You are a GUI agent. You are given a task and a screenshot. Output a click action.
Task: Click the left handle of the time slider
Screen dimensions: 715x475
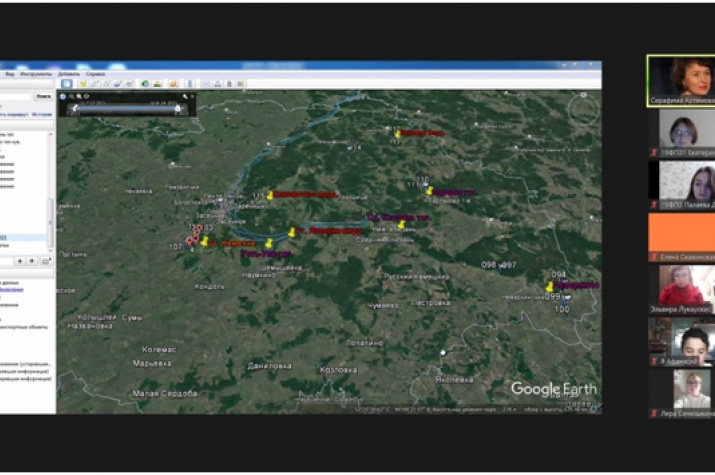[x=74, y=108]
